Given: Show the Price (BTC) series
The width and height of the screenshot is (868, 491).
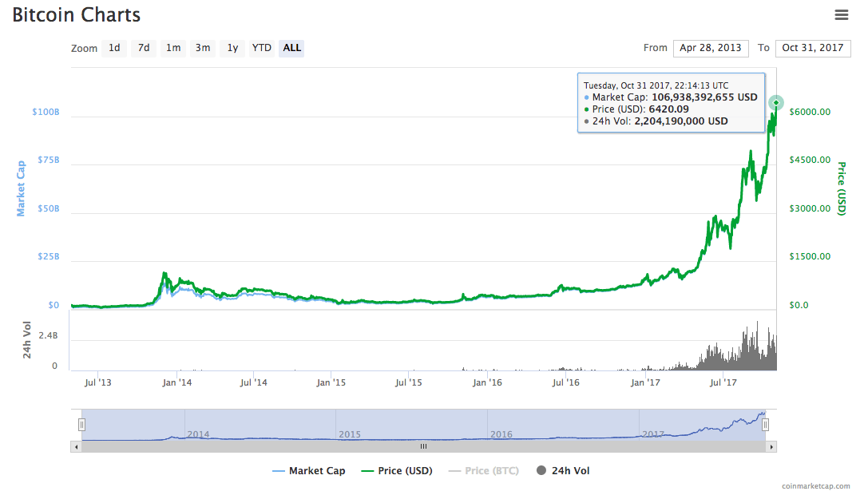Looking at the screenshot, I should [485, 471].
